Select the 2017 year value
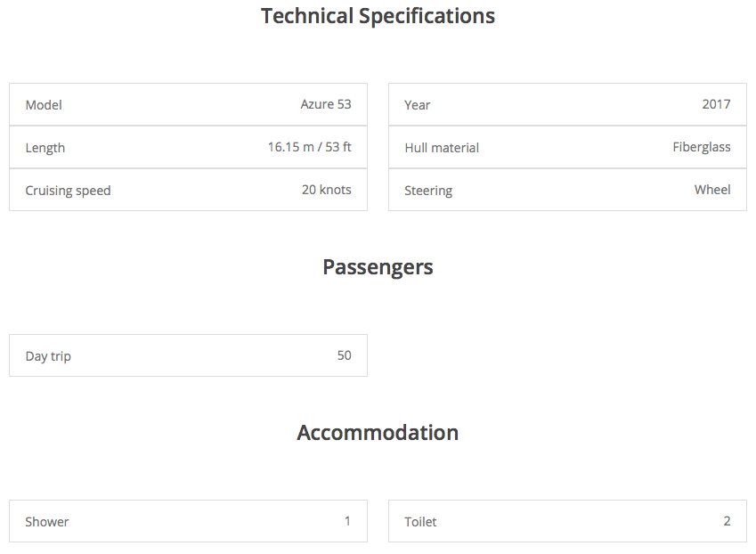 716,104
